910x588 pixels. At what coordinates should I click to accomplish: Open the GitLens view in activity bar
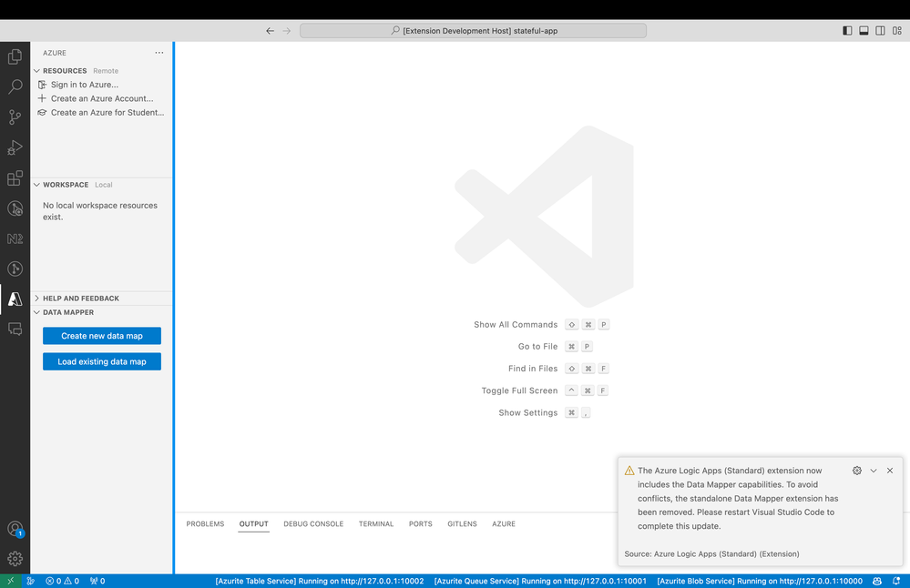point(15,269)
